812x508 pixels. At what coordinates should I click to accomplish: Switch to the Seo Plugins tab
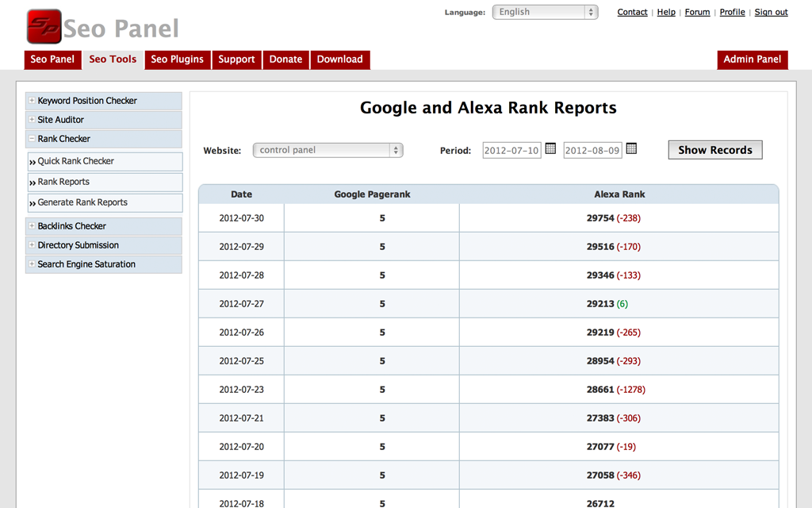177,60
